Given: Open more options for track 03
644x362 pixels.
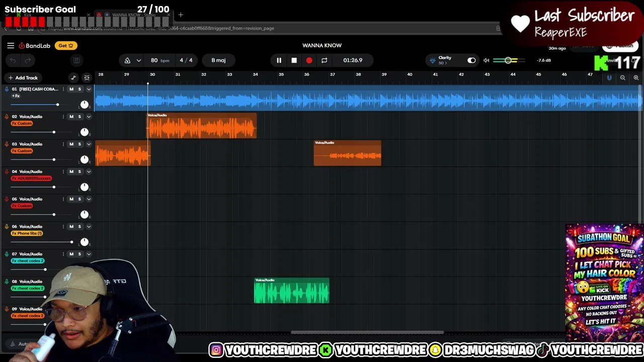Looking at the screenshot, I should tap(63, 144).
